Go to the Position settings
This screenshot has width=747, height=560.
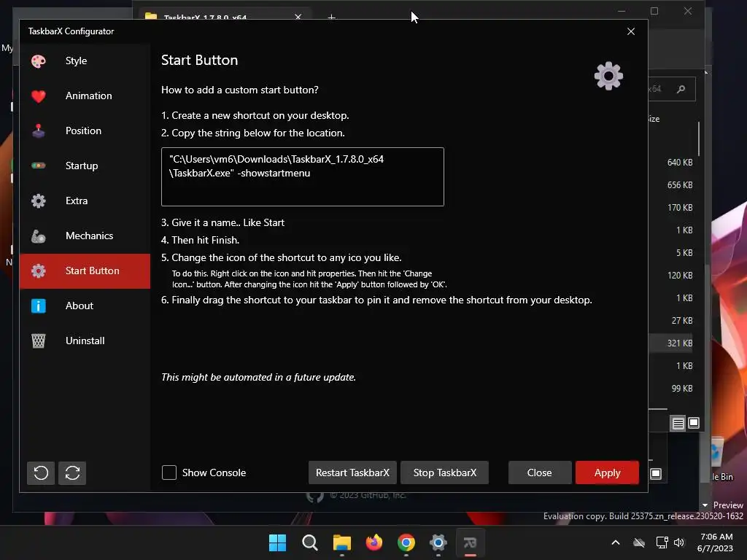tap(85, 131)
